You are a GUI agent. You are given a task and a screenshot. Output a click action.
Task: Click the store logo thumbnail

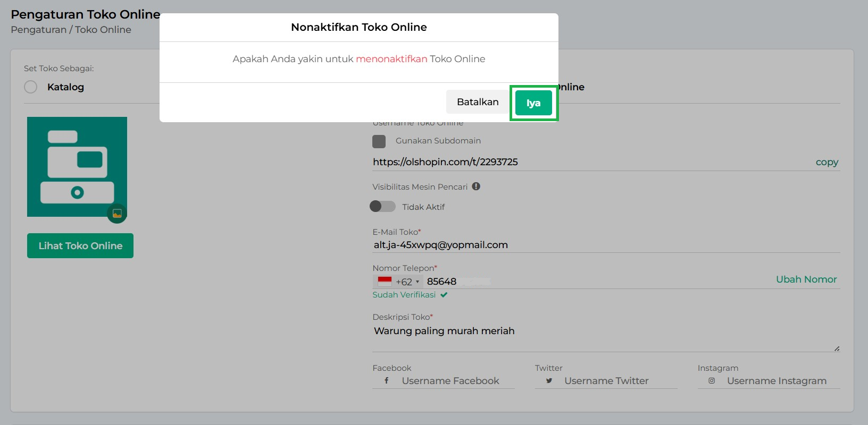[x=77, y=166]
